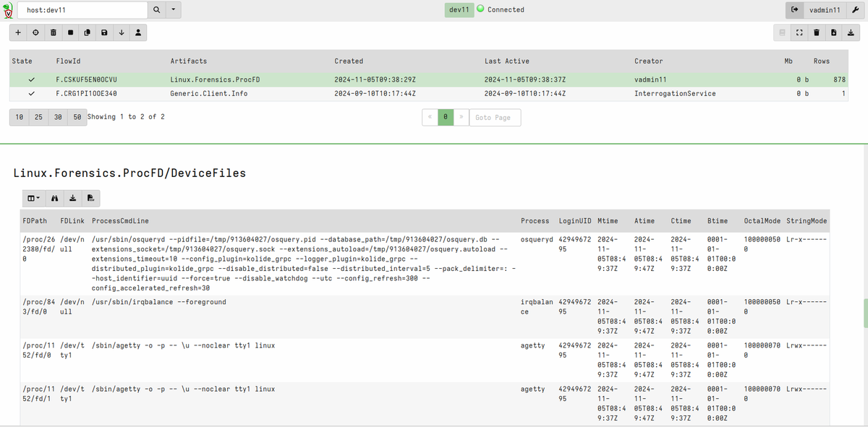The width and height of the screenshot is (868, 427).
Task: Start a new collection with plus icon
Action: point(18,33)
